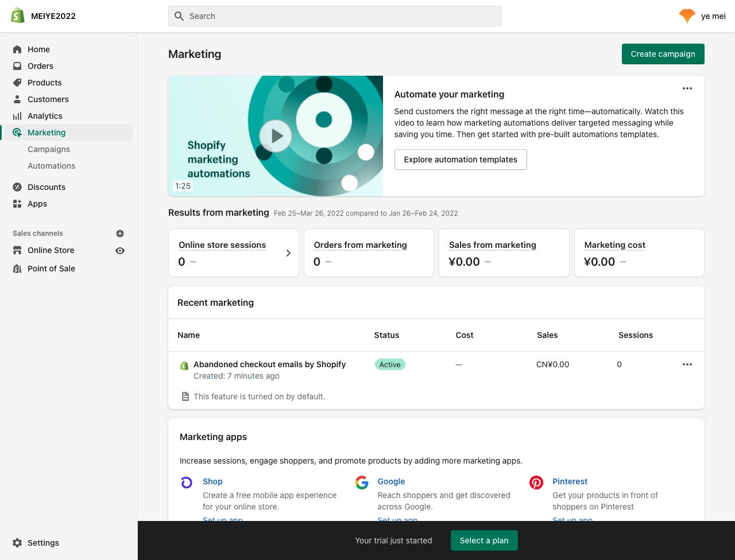Click the Analytics bar chart icon
Image resolution: width=735 pixels, height=560 pixels.
click(x=17, y=116)
